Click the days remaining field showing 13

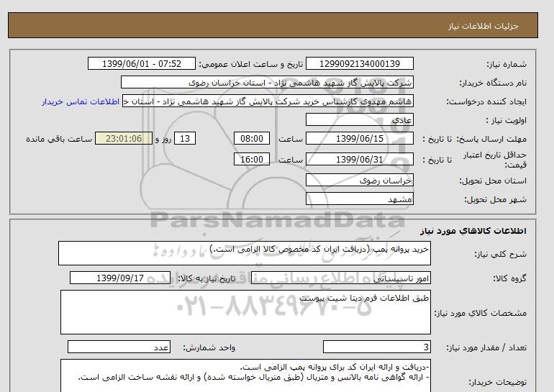185,138
